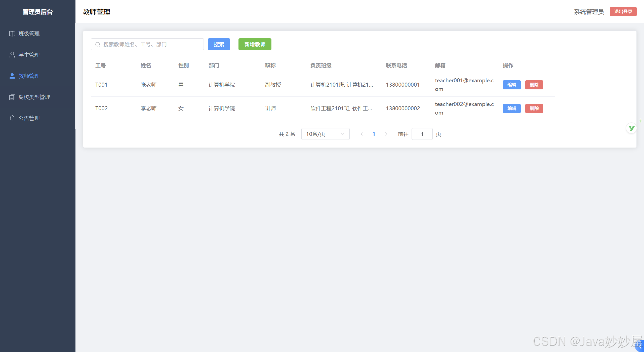Image resolution: width=644 pixels, height=352 pixels.
Task: Focus the teacher search input field
Action: (x=147, y=45)
